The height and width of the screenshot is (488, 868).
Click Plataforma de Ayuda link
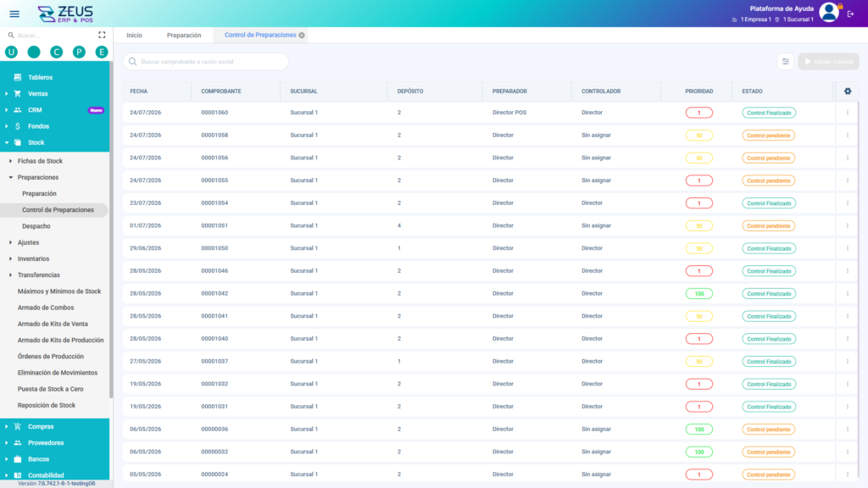(781, 8)
